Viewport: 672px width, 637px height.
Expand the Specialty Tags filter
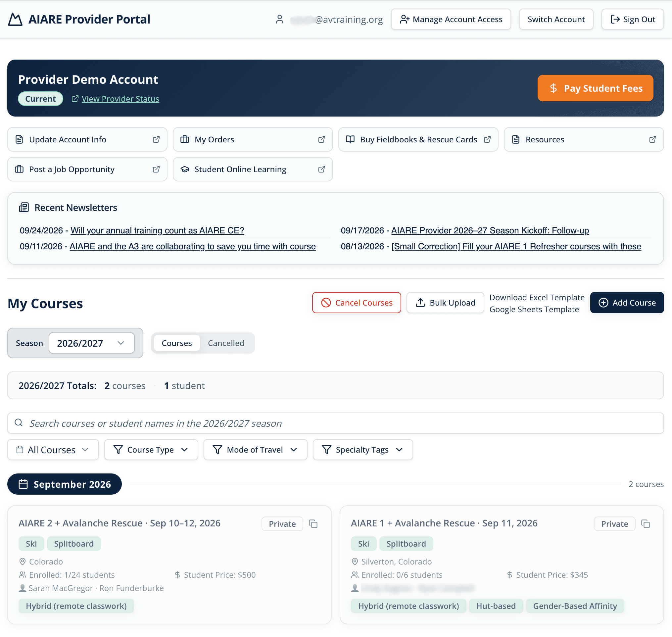click(x=363, y=450)
